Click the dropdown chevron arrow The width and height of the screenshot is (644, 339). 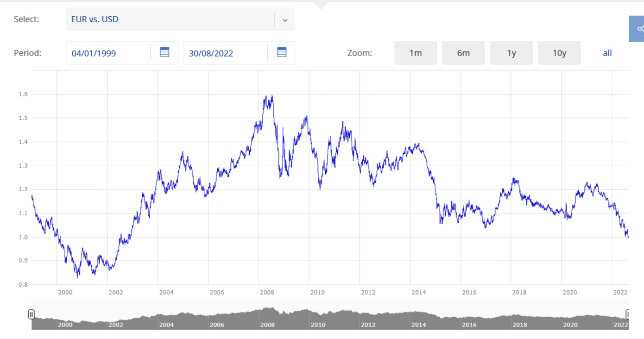285,20
